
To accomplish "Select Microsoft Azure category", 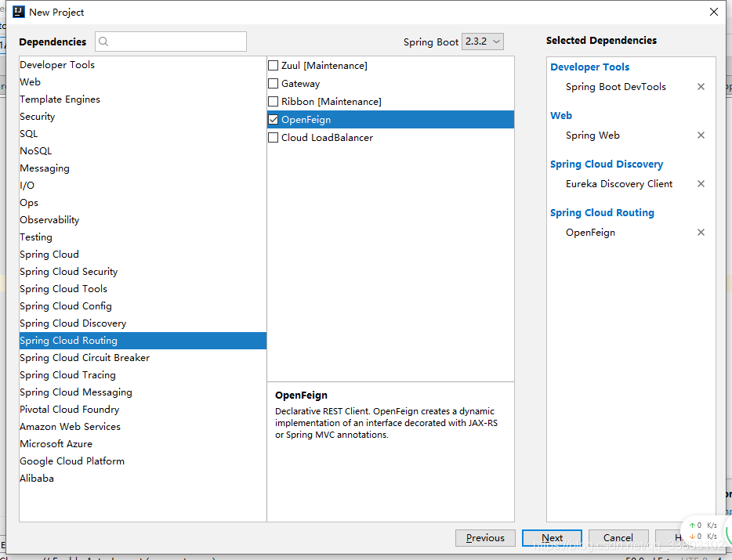I will click(x=143, y=444).
